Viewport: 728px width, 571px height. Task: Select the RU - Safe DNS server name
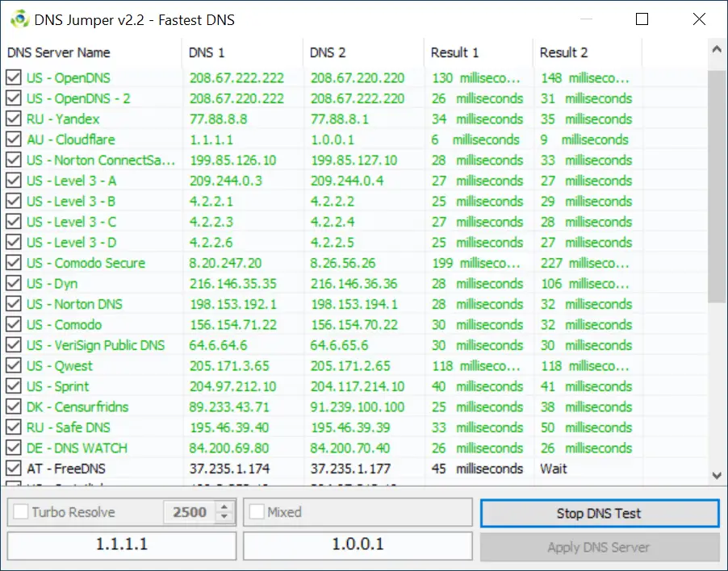[69, 427]
